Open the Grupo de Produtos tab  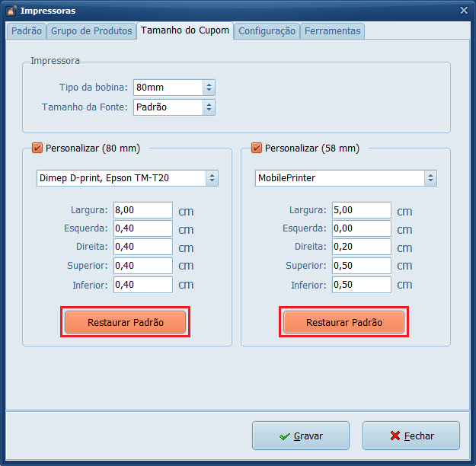coord(91,31)
